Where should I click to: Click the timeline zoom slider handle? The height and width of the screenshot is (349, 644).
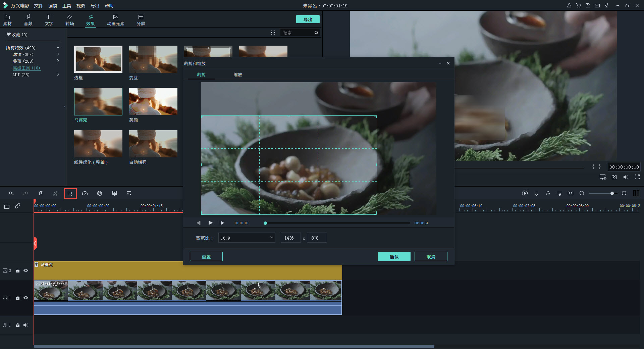point(612,193)
